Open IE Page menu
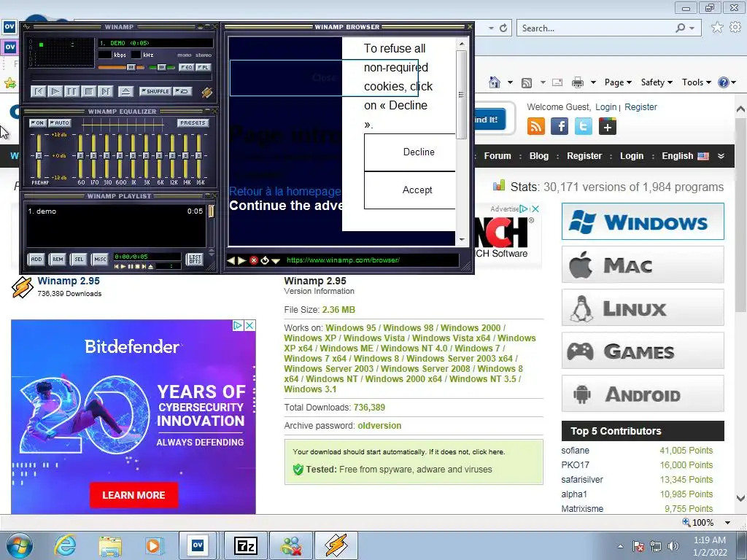Image resolution: width=747 pixels, height=560 pixels. (618, 82)
